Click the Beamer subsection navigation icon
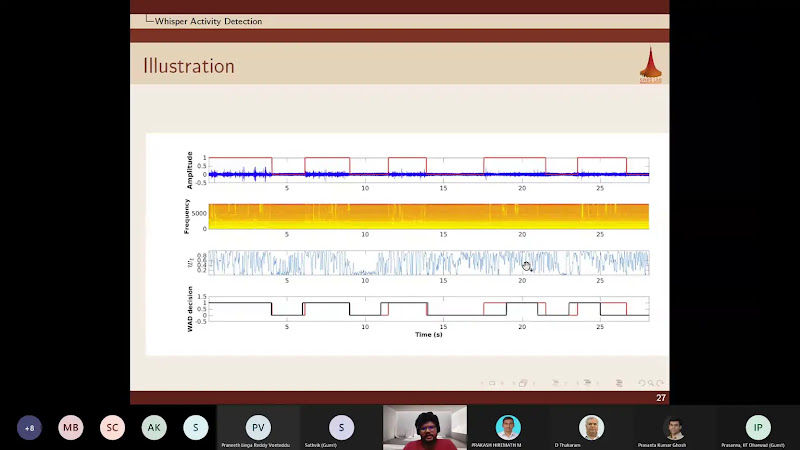Image resolution: width=800 pixels, height=450 pixels. coord(556,383)
